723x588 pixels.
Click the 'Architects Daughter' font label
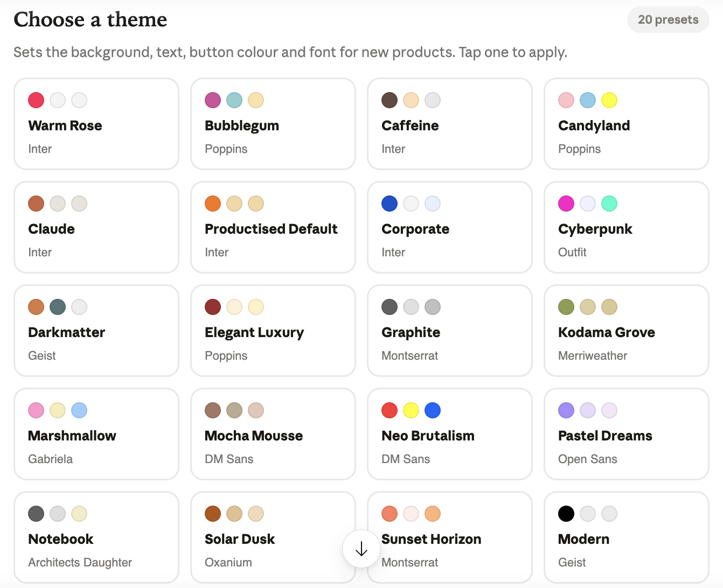point(80,562)
